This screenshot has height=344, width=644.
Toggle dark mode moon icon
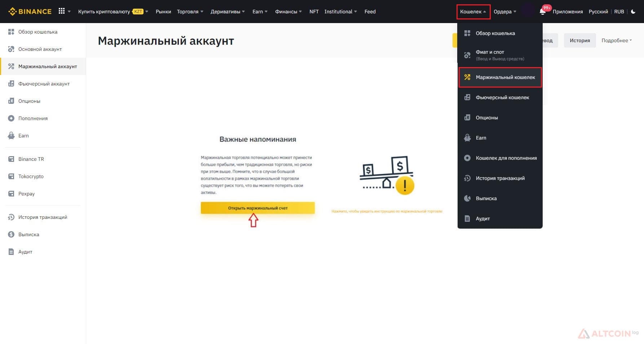[633, 12]
